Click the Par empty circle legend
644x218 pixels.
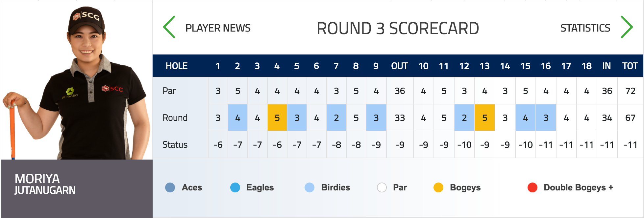click(382, 187)
